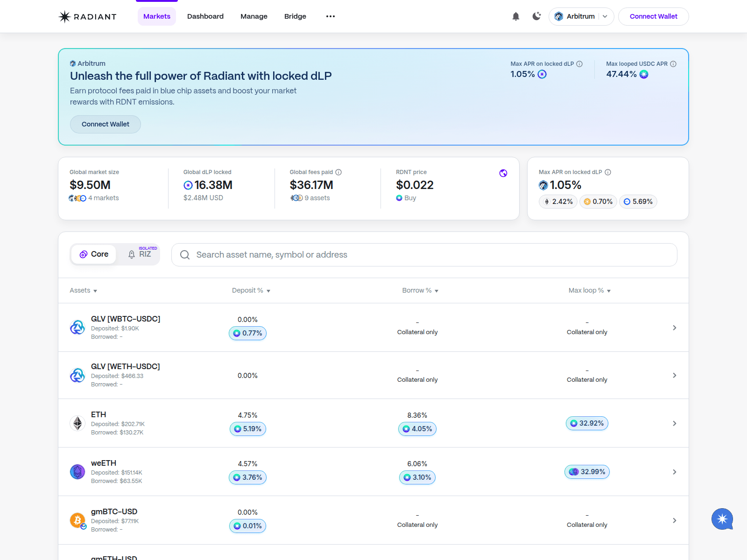
Task: Click info icon beside card Max APR on locked dLP
Action: click(608, 172)
